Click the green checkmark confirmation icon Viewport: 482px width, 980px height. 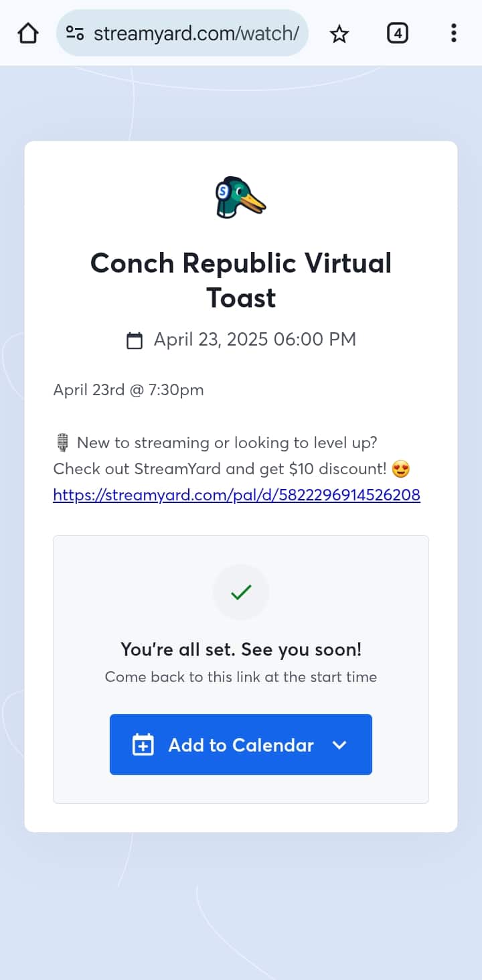pos(241,592)
